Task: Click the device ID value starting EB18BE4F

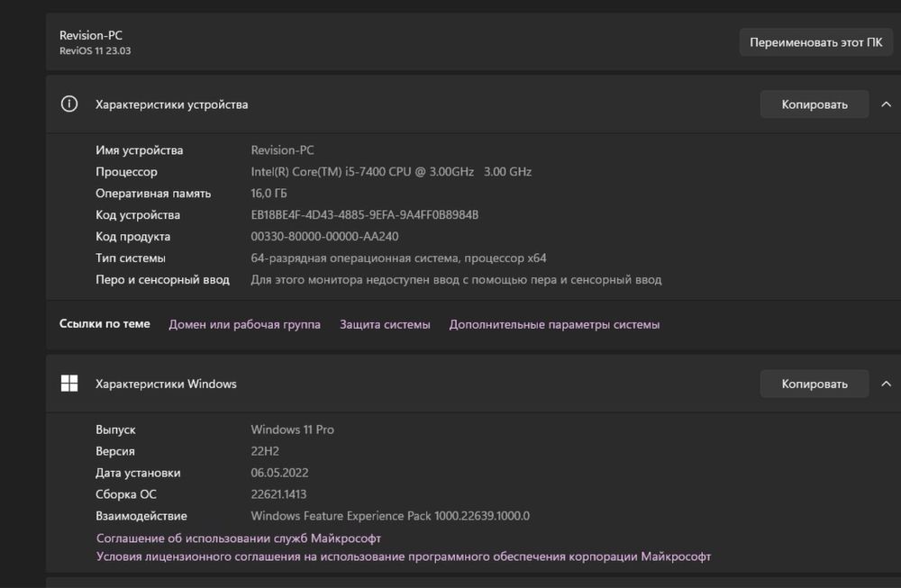Action: pyautogui.click(x=364, y=215)
